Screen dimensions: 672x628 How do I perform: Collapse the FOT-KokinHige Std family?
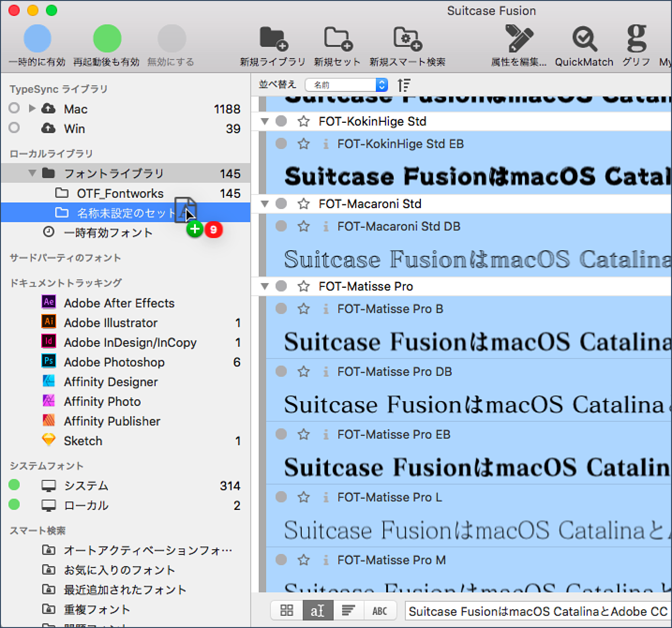pos(265,121)
